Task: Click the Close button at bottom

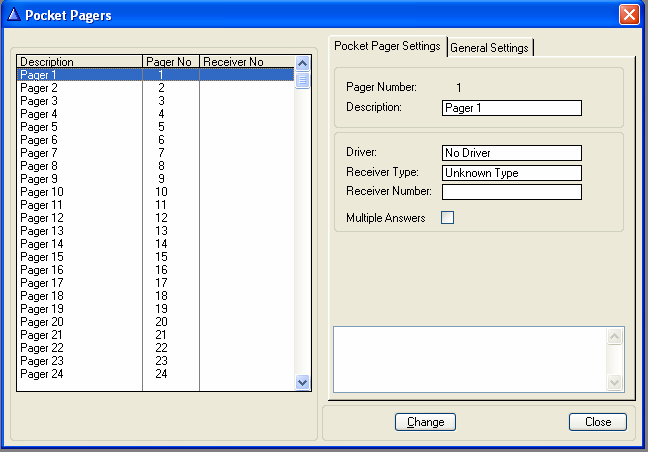Action: (x=597, y=422)
